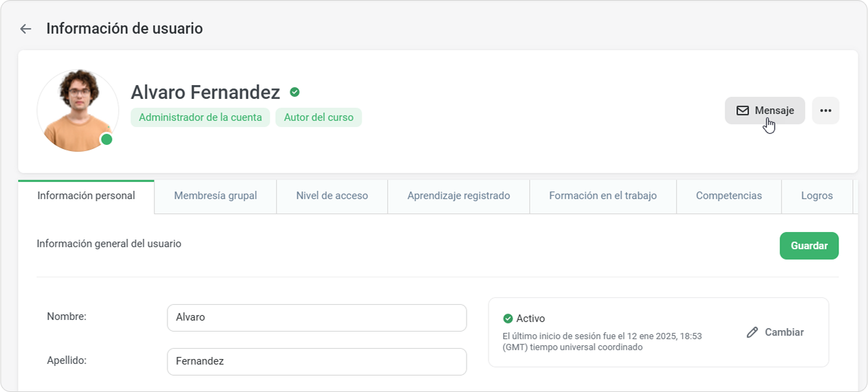Click the Apellido field containing Fernandez

pos(316,361)
